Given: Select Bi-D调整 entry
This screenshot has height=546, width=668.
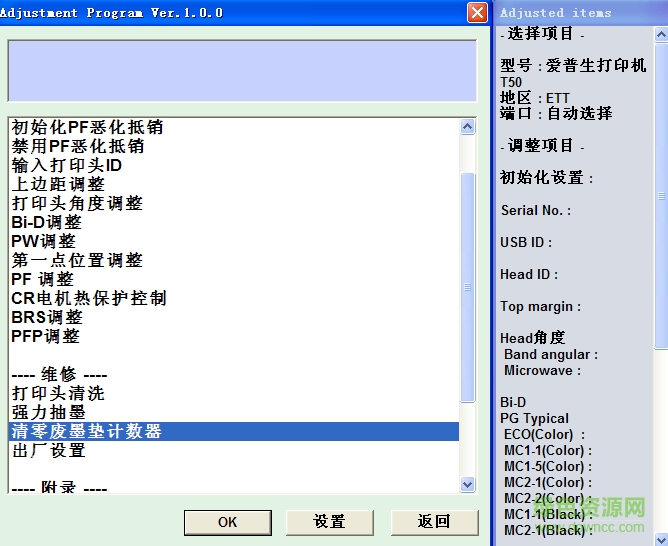Looking at the screenshot, I should click(233, 222).
